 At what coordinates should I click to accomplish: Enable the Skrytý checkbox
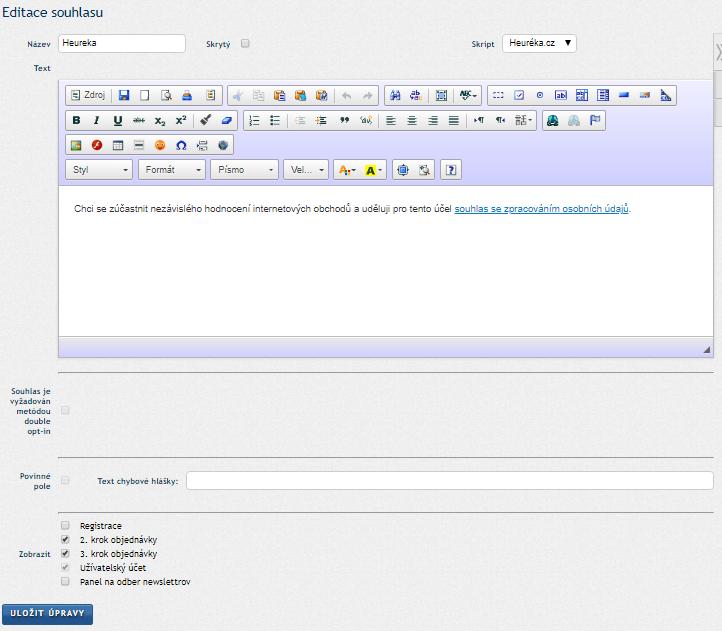coord(245,44)
